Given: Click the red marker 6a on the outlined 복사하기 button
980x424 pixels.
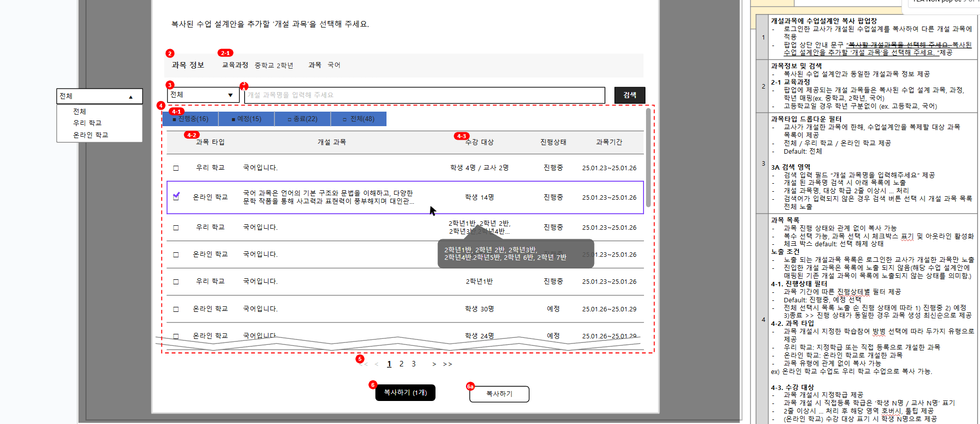Looking at the screenshot, I should tap(470, 386).
